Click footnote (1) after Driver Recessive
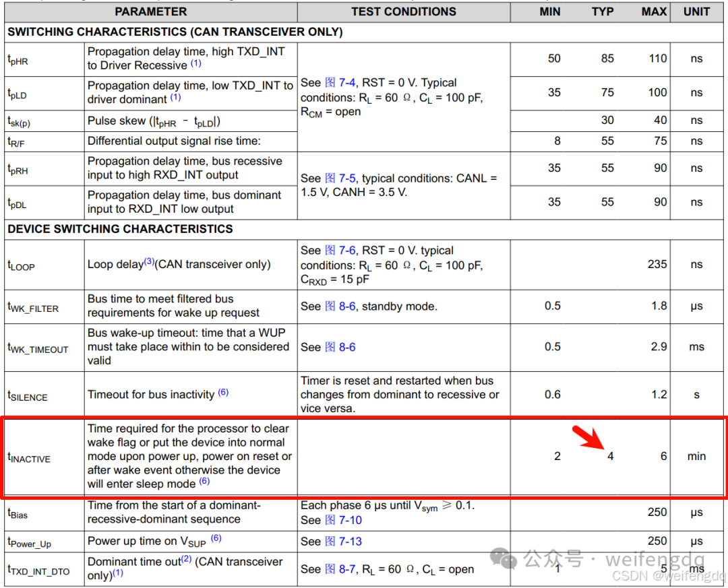 (196, 63)
